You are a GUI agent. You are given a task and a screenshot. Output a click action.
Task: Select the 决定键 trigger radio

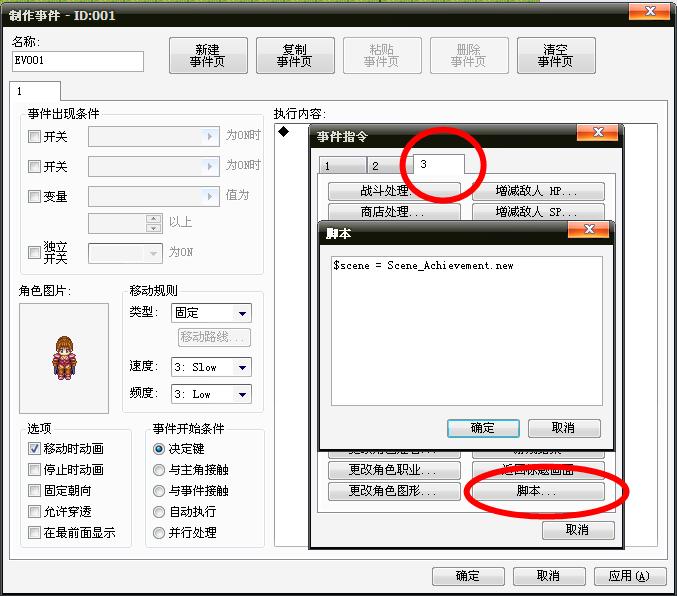(159, 449)
